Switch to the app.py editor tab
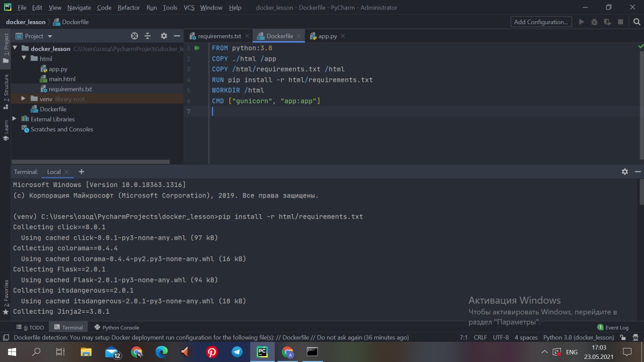Viewport: 644px width, 362px height. (x=327, y=36)
